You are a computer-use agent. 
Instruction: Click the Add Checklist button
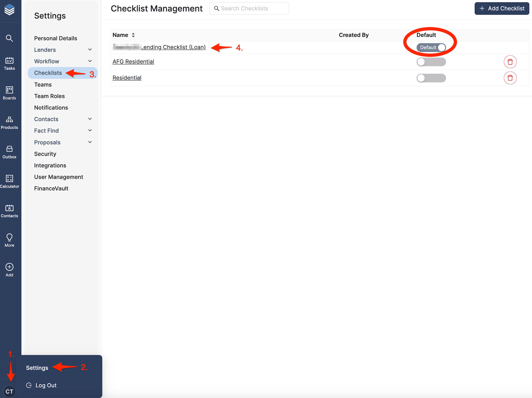(x=502, y=8)
